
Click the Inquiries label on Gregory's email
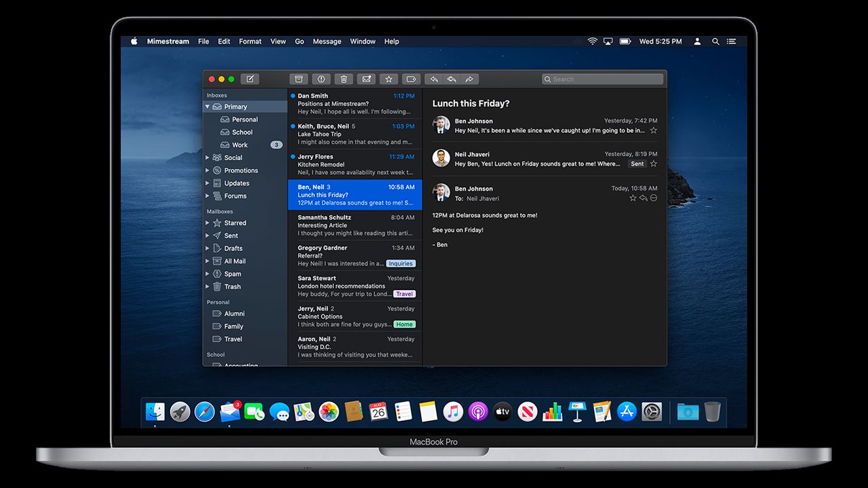(x=401, y=264)
